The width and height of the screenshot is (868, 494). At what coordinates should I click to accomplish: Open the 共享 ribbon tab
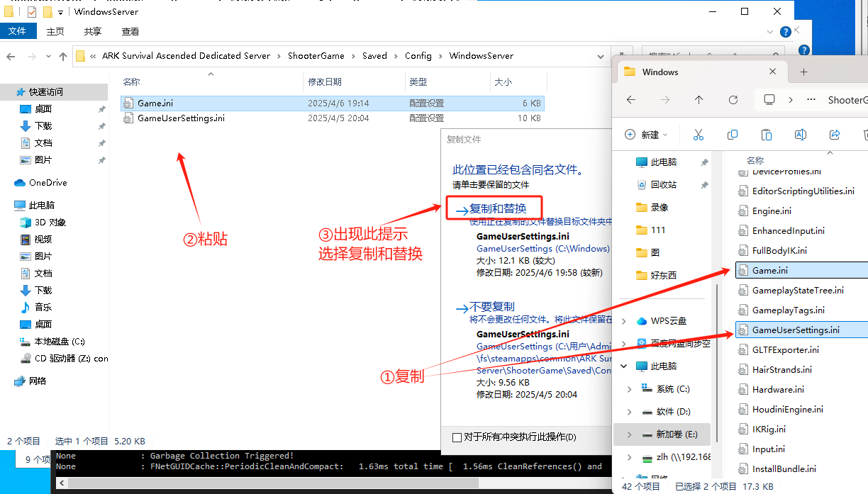[93, 32]
